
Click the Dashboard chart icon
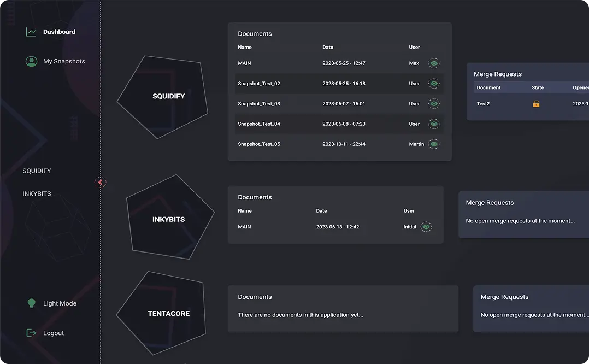tap(31, 32)
